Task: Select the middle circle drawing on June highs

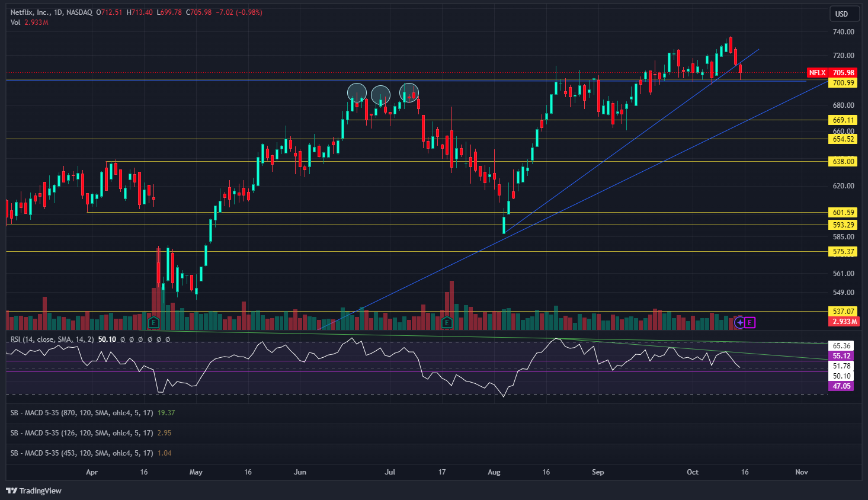Action: (x=380, y=94)
